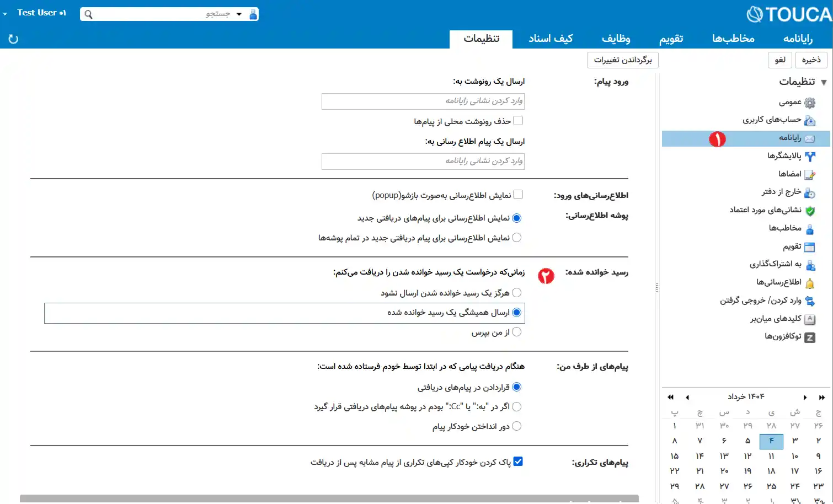Uncheck automatic duplicate message removal checkbox

(518, 462)
